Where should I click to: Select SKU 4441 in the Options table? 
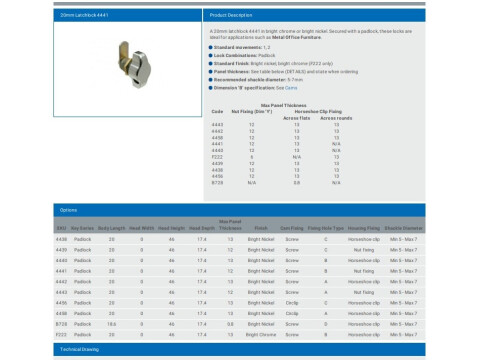pos(61,271)
